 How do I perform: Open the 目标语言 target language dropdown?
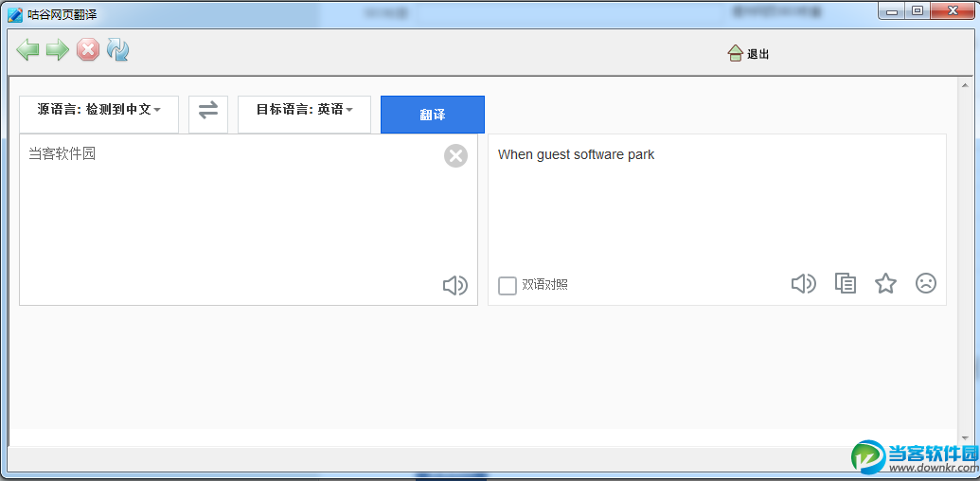click(x=304, y=115)
